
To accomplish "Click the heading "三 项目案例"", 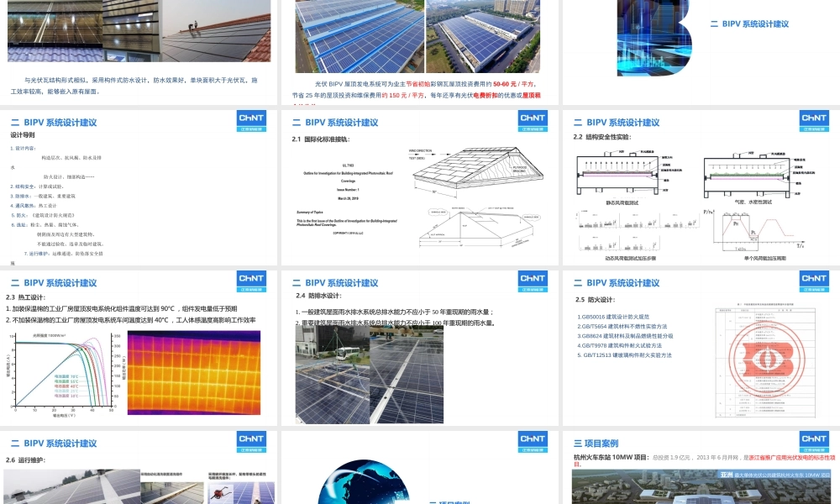I will [596, 443].
